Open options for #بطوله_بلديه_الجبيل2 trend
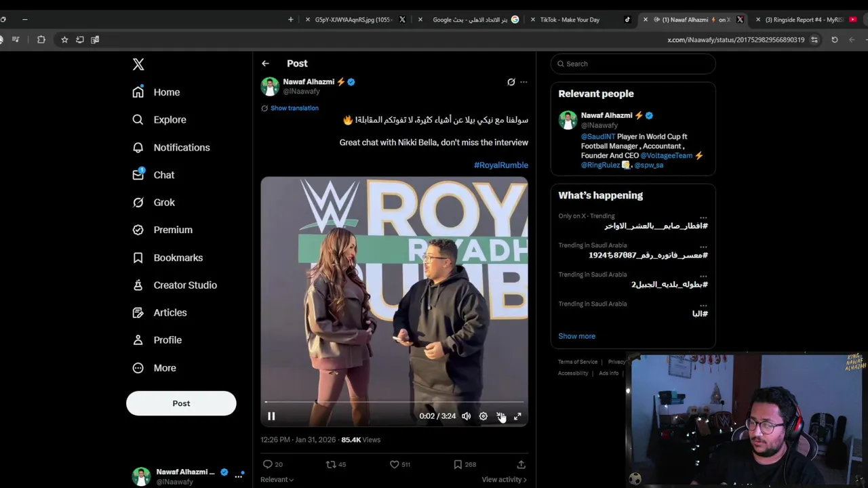The image size is (868, 488). tap(703, 276)
